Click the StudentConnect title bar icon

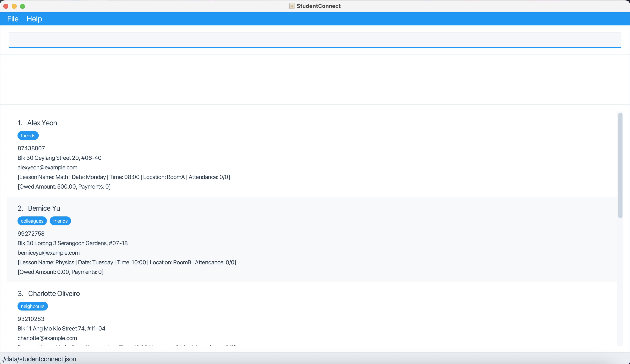[x=291, y=6]
